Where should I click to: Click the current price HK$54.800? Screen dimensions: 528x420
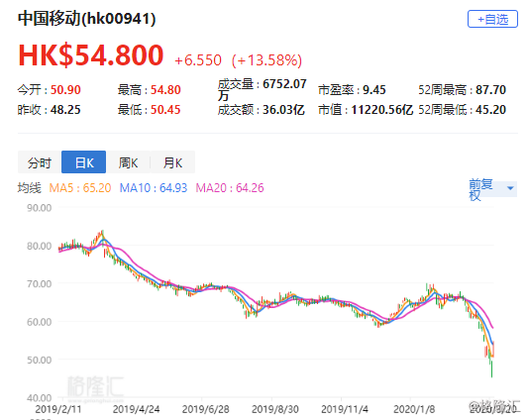91,54
